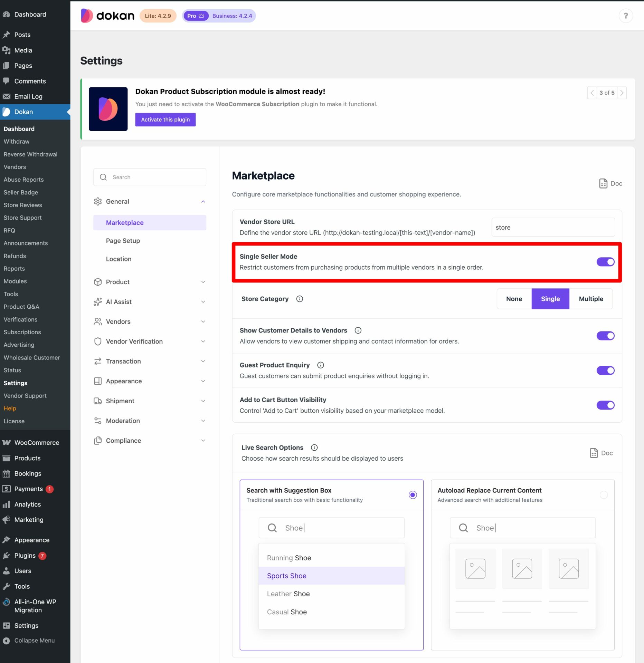
Task: Go to Store Reviews in Dokan menu
Action: click(x=22, y=205)
